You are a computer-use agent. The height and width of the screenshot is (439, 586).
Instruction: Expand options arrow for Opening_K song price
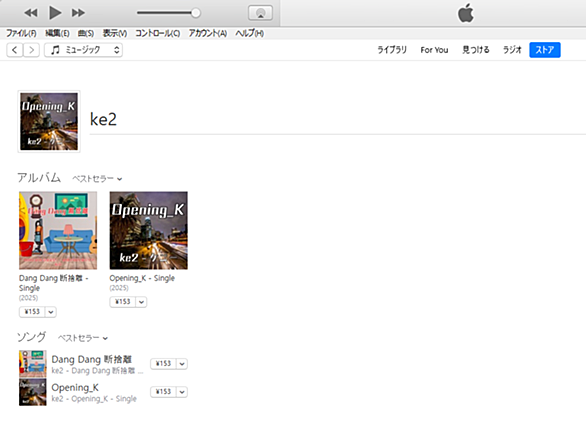[x=182, y=392]
